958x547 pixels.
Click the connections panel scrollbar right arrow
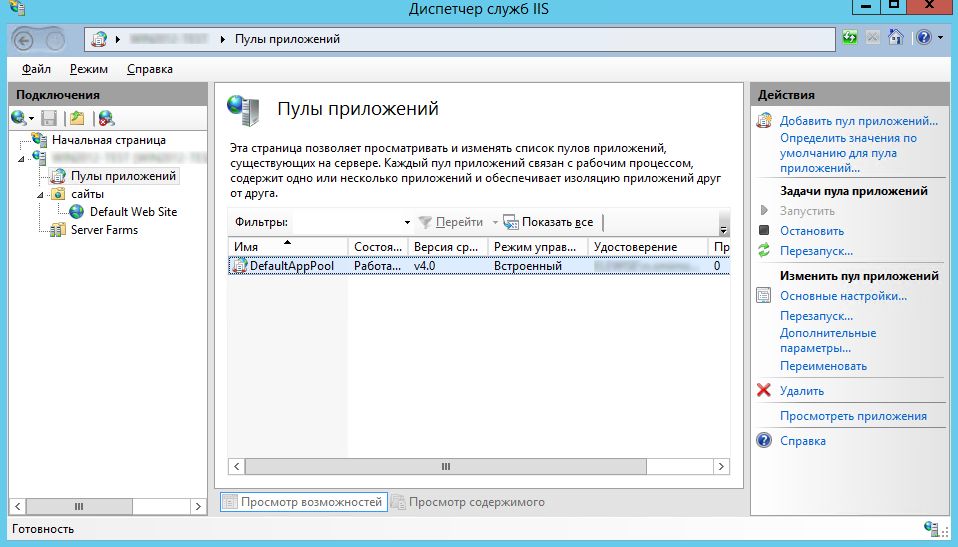198,506
